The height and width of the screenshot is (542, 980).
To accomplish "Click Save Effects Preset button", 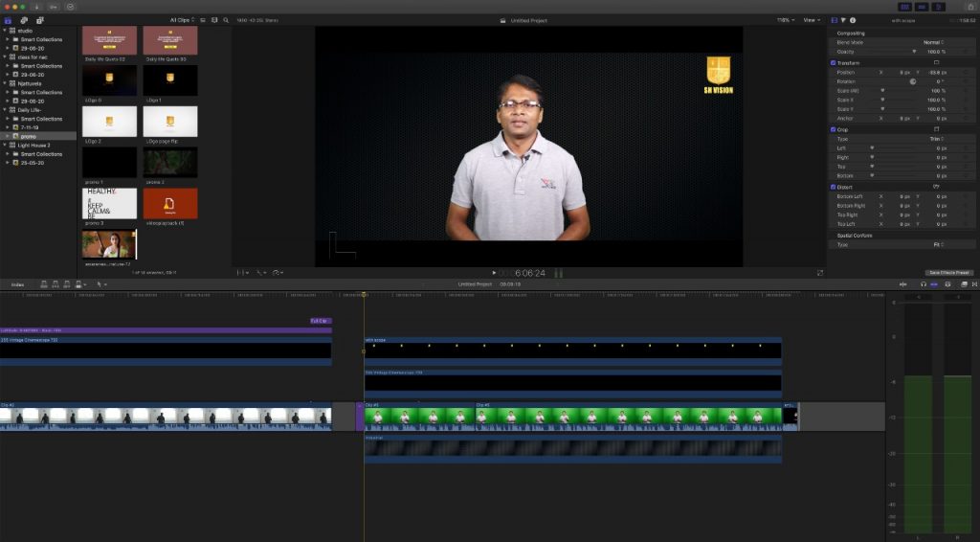I will (948, 273).
